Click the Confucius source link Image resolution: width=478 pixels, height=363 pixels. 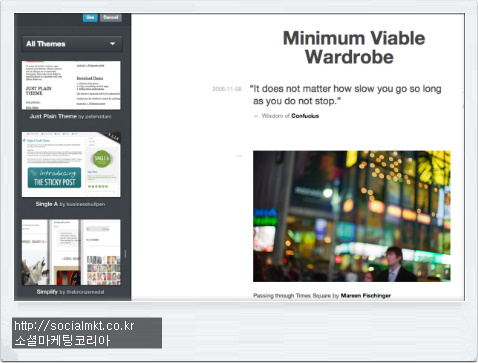pyautogui.click(x=305, y=116)
